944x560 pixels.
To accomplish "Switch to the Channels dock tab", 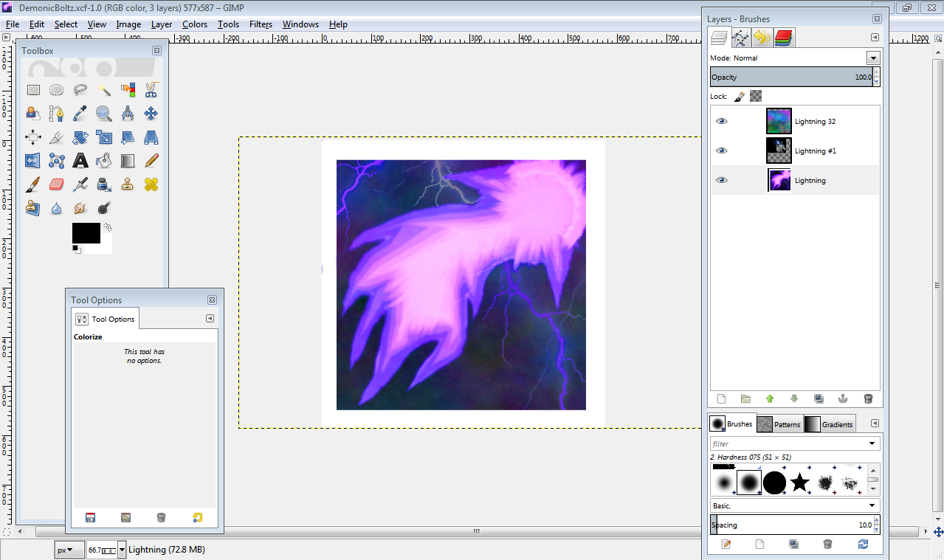I will click(x=784, y=38).
